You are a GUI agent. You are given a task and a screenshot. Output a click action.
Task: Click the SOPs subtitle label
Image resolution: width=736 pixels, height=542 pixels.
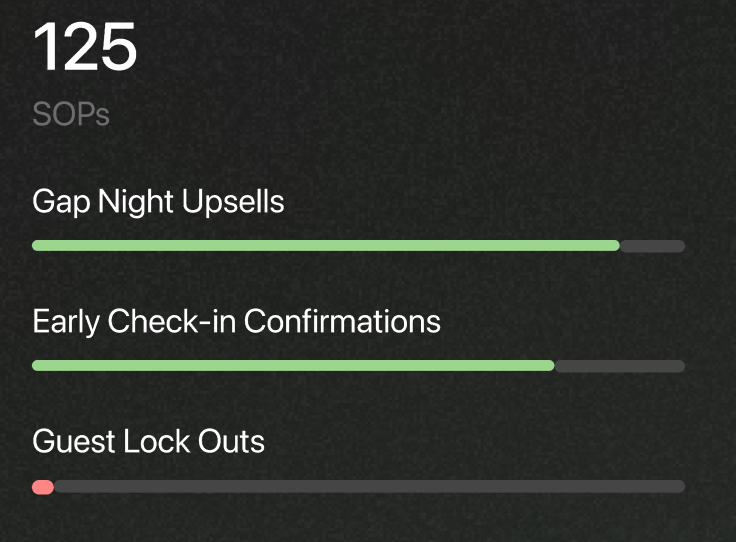71,114
